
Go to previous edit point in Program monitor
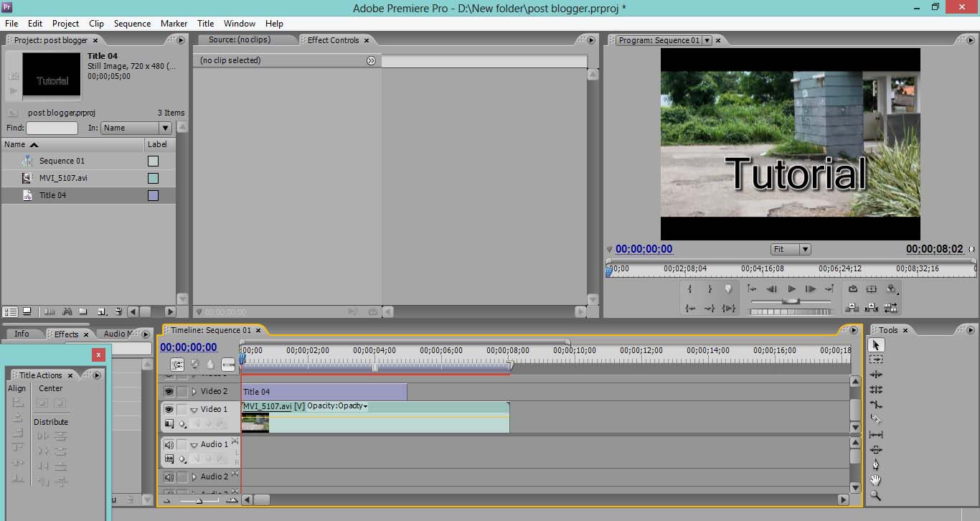[x=752, y=288]
